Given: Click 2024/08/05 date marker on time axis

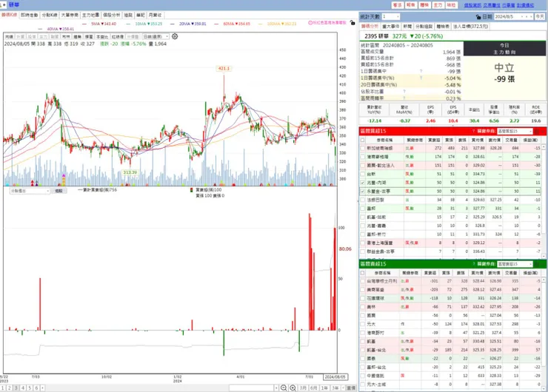Looking at the screenshot, I should coord(335,377).
